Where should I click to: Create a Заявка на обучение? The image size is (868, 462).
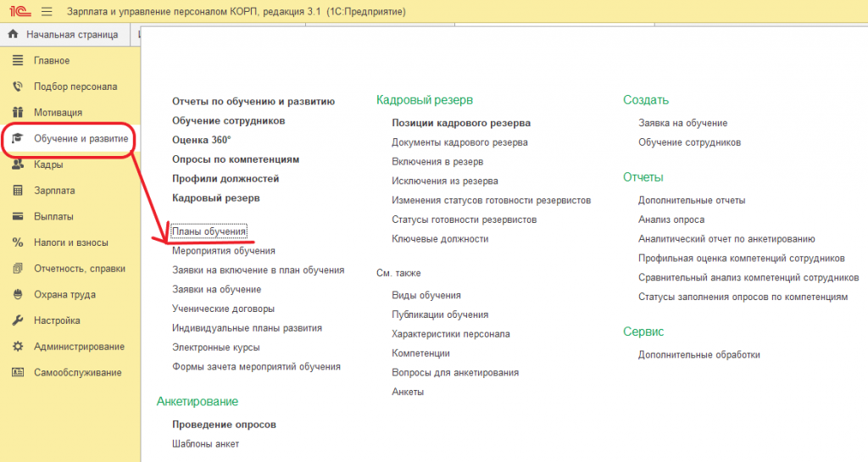(x=682, y=123)
